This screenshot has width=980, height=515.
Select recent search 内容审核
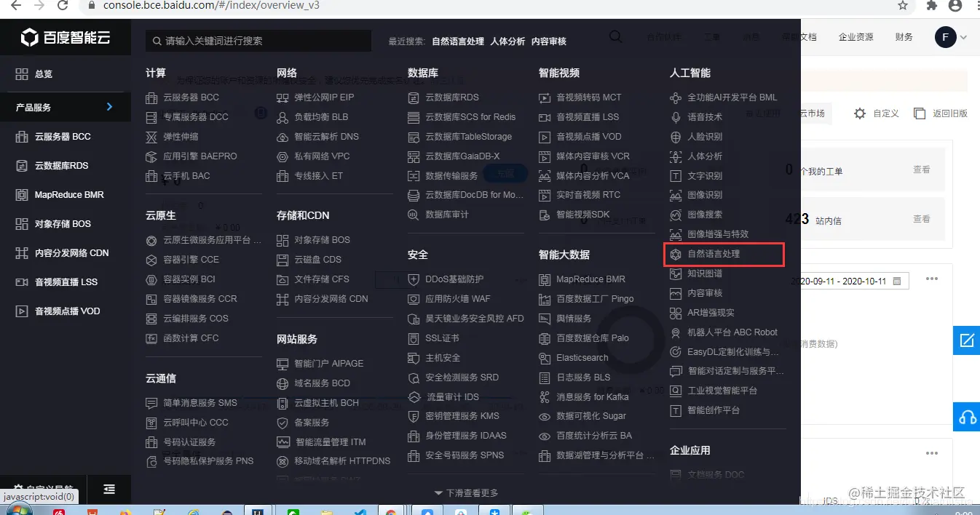click(549, 41)
